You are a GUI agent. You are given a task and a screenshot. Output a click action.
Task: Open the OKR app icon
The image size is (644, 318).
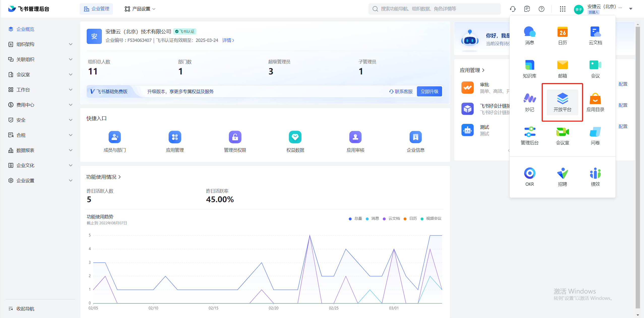pos(530,177)
